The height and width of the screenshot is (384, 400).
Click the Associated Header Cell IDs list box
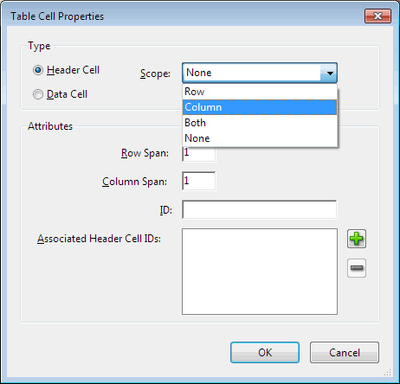pos(260,271)
